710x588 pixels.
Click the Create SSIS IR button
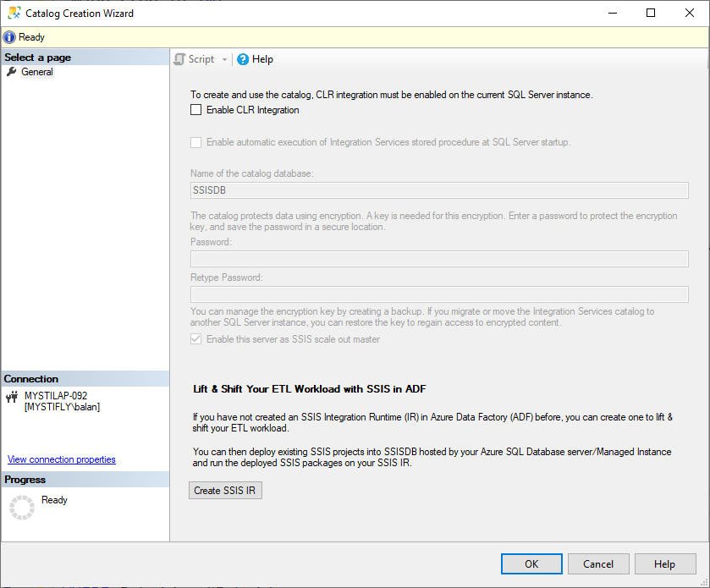[x=225, y=490]
